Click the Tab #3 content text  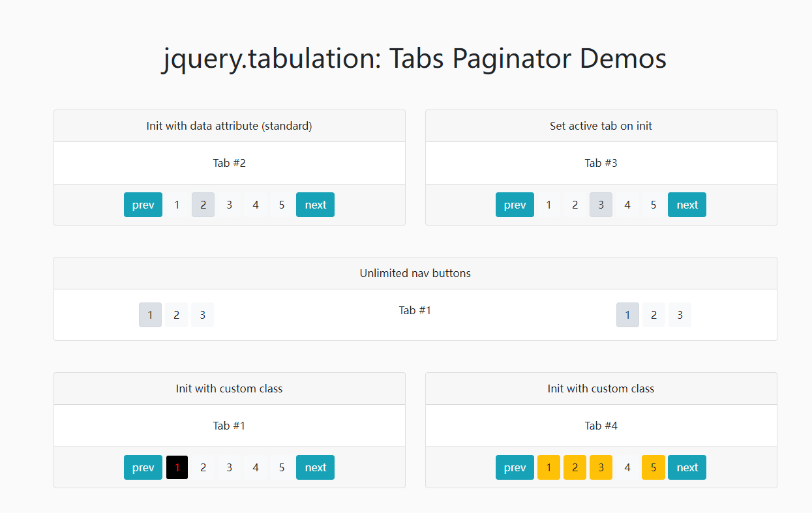coord(601,163)
